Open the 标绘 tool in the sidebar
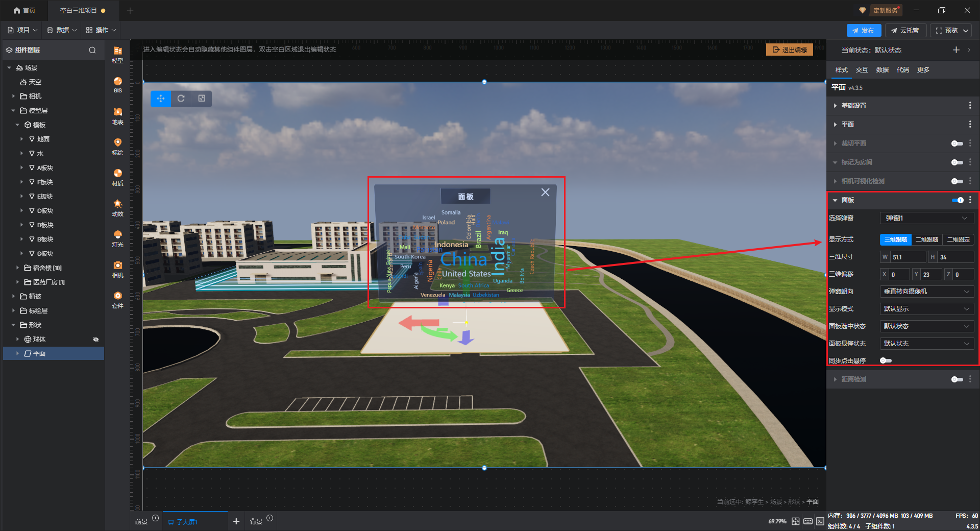The image size is (980, 531). pos(117,146)
